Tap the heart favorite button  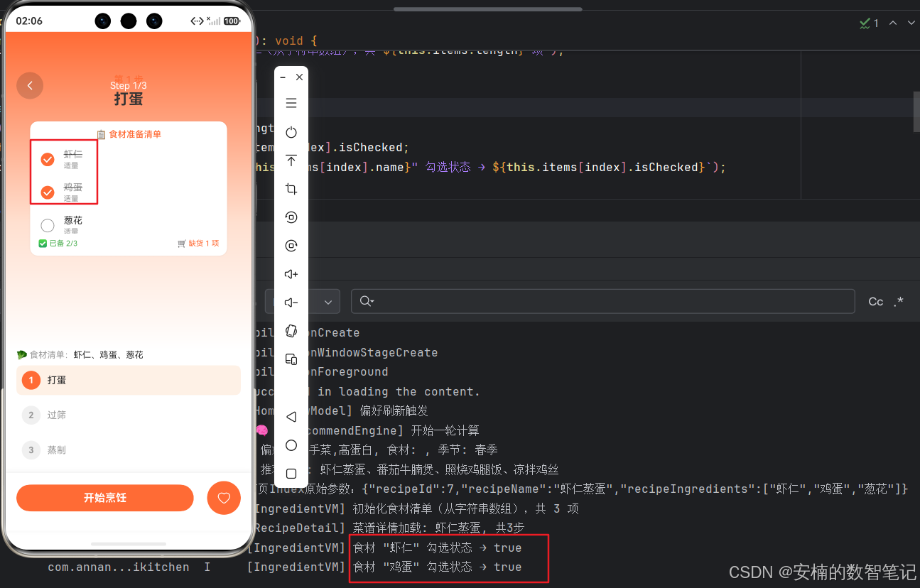224,498
